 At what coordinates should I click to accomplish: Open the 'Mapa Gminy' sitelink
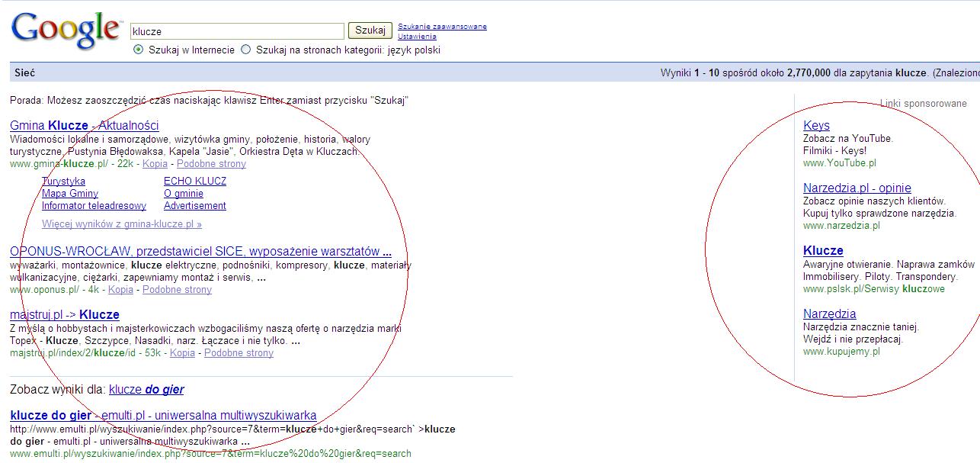pos(70,194)
